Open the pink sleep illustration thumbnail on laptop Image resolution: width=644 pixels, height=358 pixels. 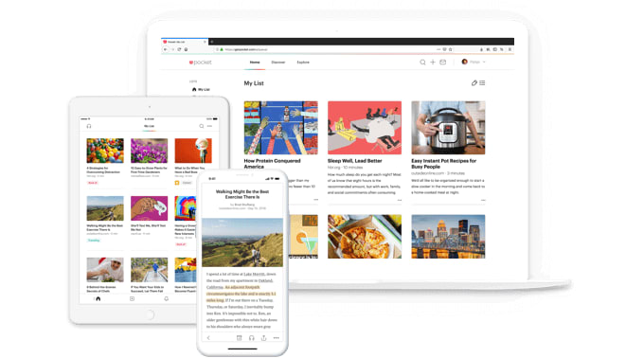click(x=365, y=128)
